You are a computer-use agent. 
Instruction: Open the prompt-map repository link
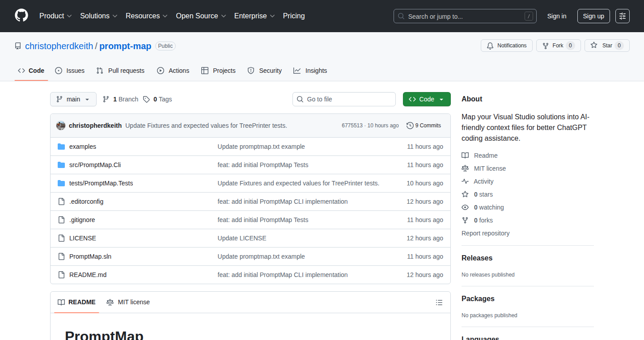click(x=125, y=46)
